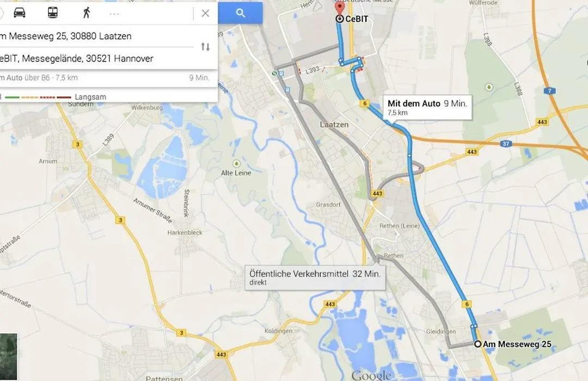
Task: Select the Mit dem Auto route callout
Action: 427,107
